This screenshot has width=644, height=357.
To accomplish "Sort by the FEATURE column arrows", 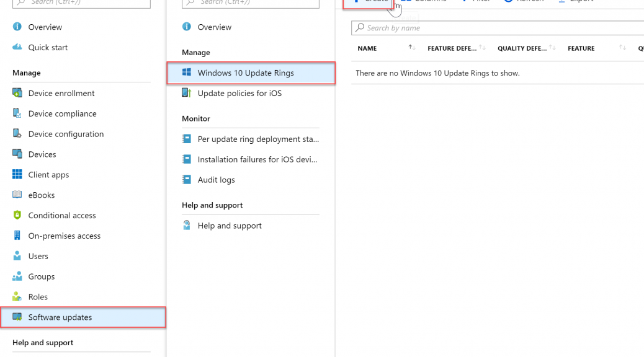I will coord(623,48).
